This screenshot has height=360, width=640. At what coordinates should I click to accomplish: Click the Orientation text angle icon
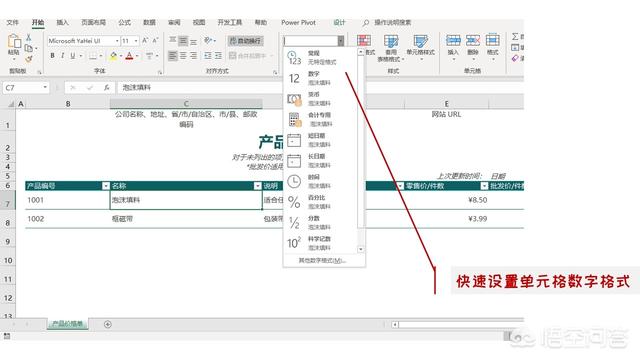[208, 40]
